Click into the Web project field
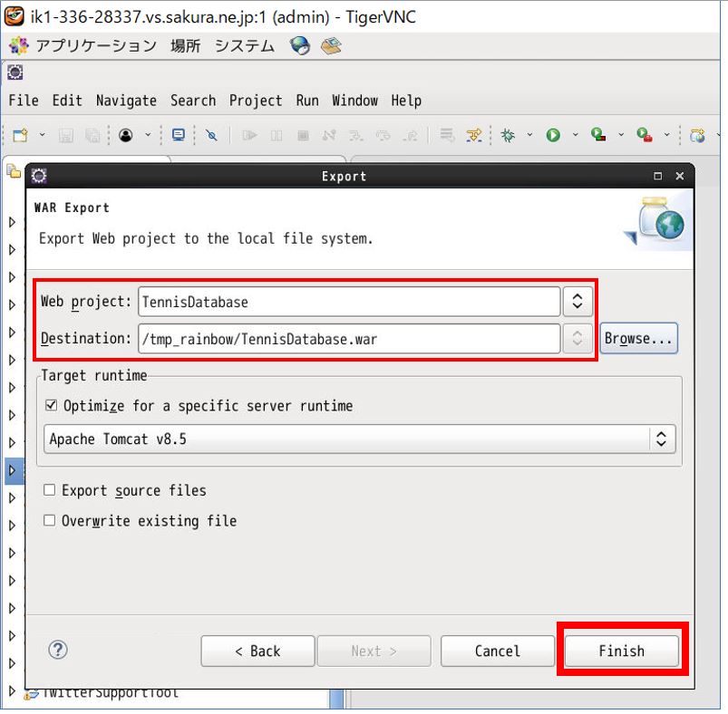728x714 pixels. tap(349, 302)
